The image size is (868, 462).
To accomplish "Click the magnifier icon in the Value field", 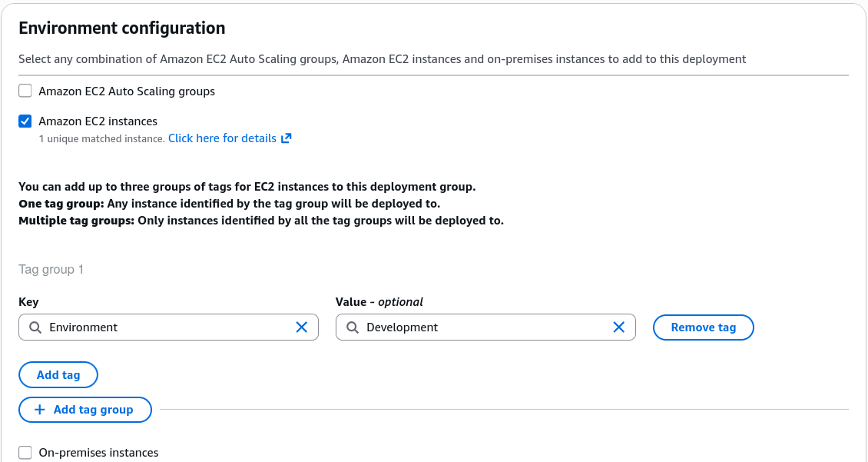I will click(x=353, y=327).
